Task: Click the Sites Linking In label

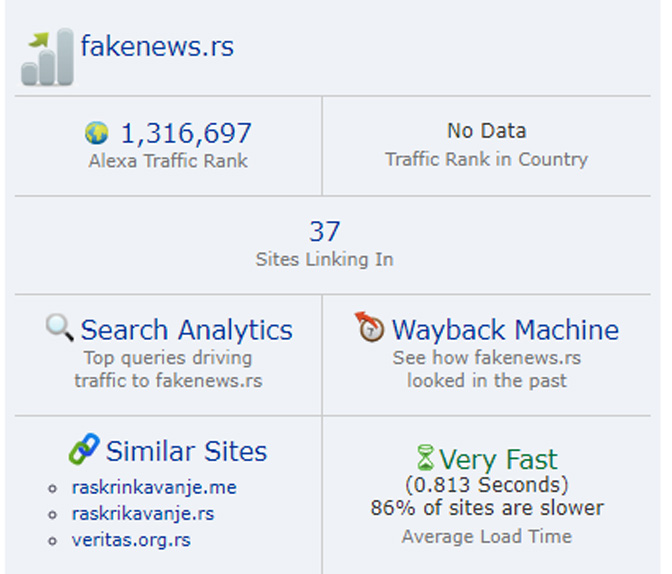Action: [324, 259]
